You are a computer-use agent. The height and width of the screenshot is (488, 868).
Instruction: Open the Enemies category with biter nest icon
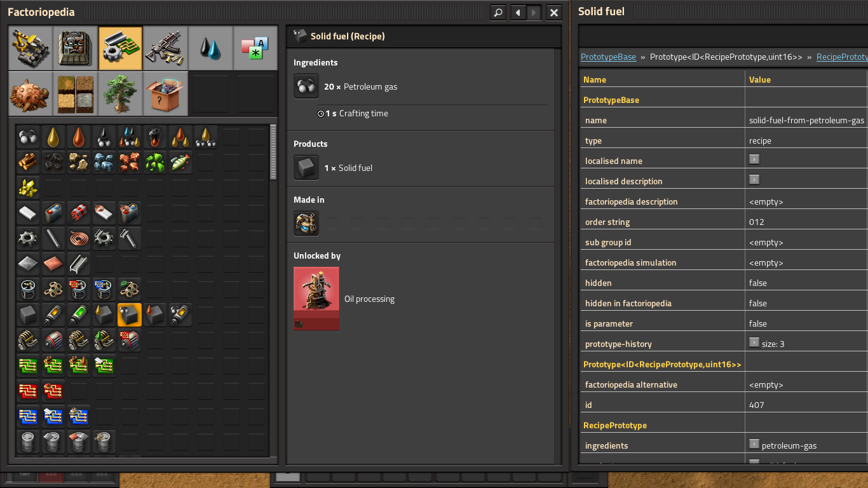click(x=31, y=93)
